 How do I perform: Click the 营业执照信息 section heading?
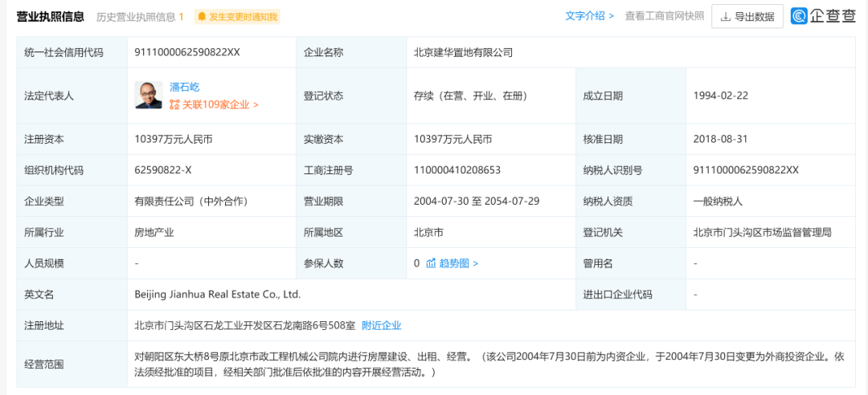point(51,17)
